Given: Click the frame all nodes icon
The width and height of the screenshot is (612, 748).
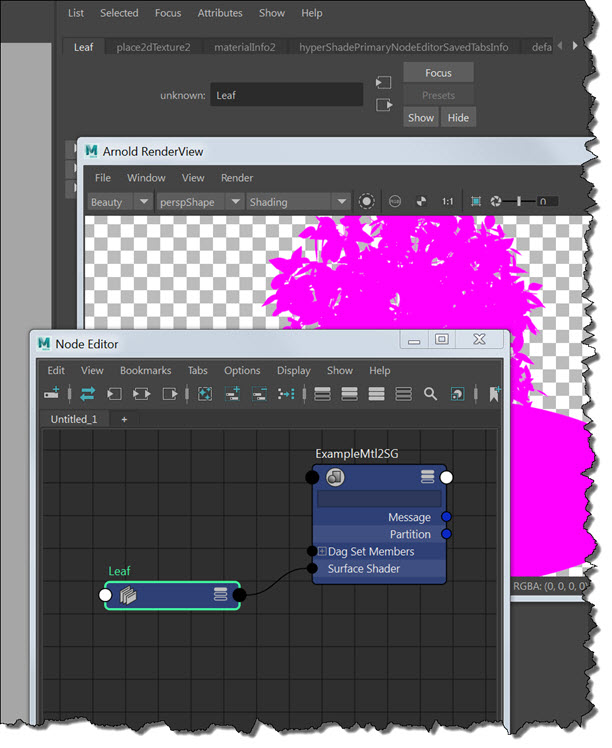Looking at the screenshot, I should click(204, 394).
